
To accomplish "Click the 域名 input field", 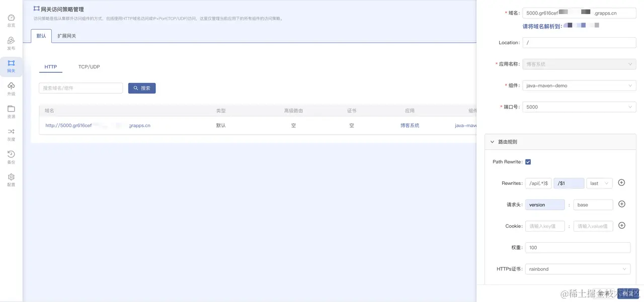I will tap(579, 13).
